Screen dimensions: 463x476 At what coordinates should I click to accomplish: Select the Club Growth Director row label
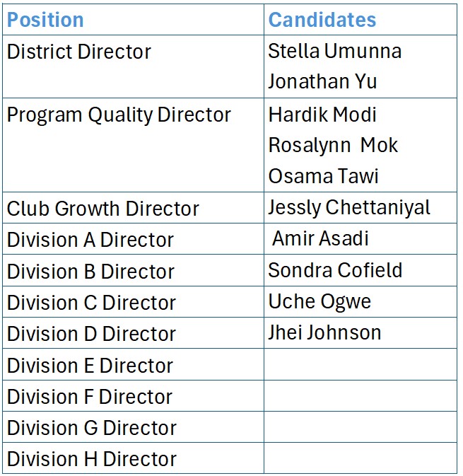[103, 209]
